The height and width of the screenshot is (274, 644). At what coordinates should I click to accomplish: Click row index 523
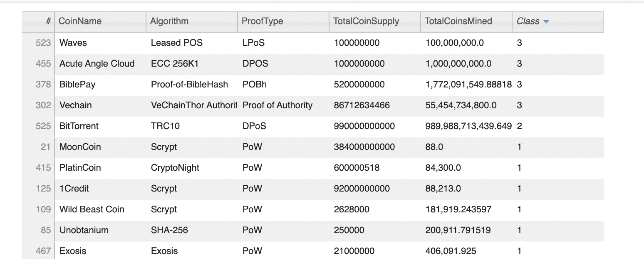coord(38,43)
